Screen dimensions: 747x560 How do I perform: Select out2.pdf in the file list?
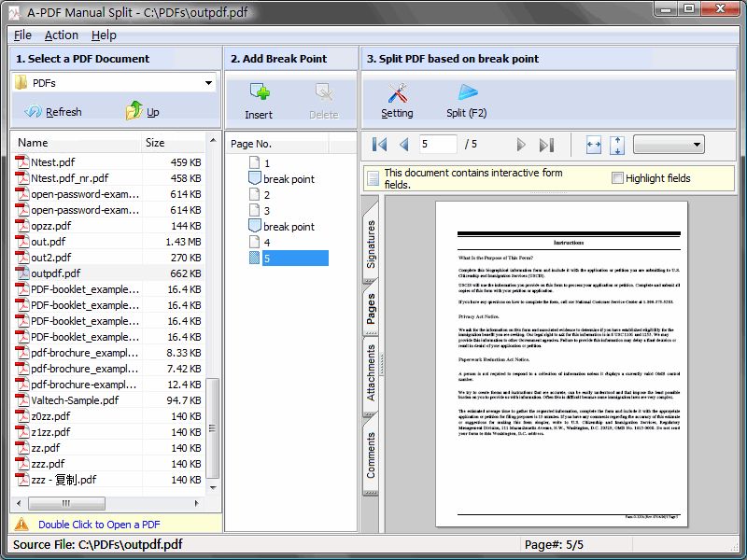point(50,258)
